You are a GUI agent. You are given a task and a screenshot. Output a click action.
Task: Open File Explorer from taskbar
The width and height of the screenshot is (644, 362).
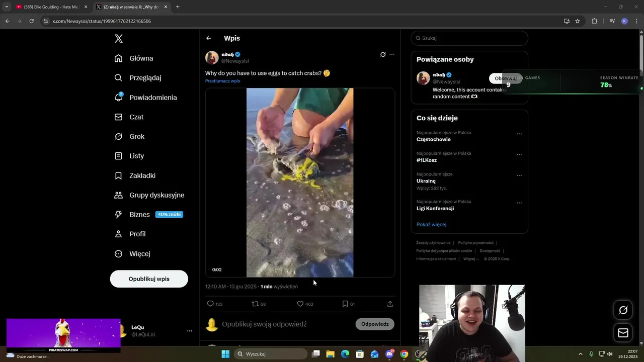[331, 354]
